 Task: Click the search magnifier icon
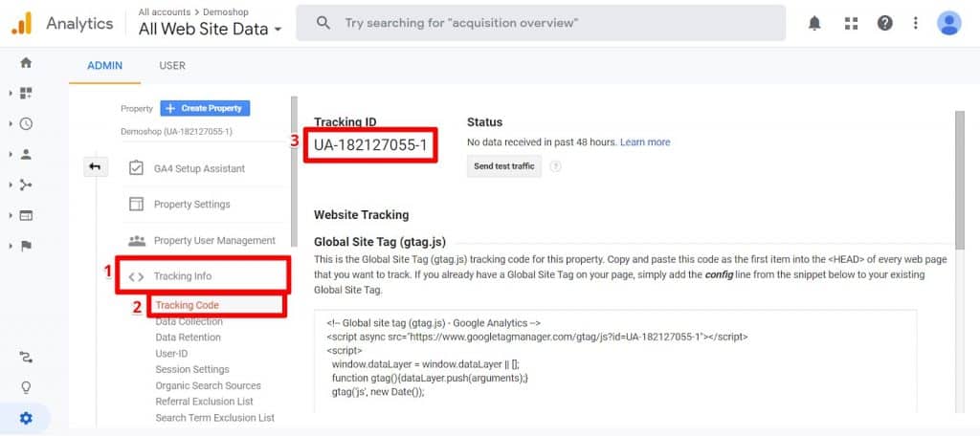[x=323, y=23]
